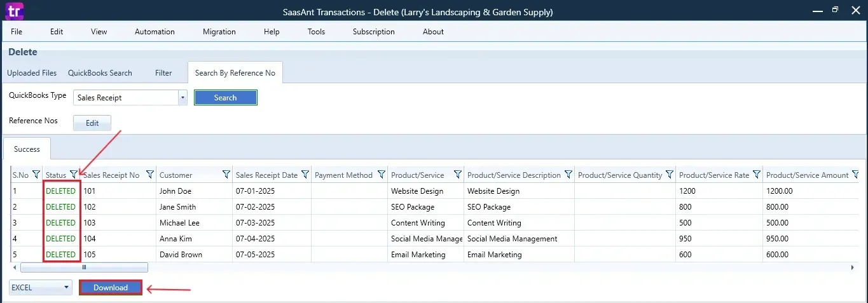Image resolution: width=868 pixels, height=303 pixels.
Task: Open filter icon on Product/Service Amount column
Action: (x=855, y=175)
